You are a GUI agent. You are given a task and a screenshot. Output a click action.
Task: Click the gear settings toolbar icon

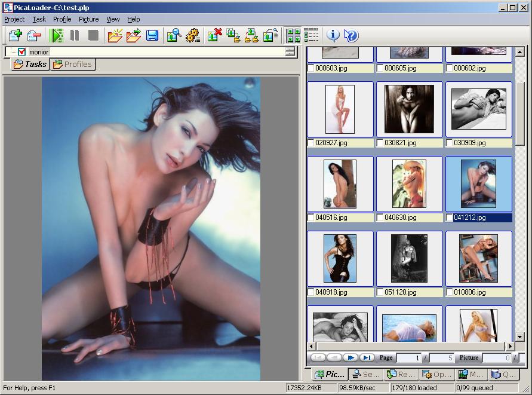192,35
